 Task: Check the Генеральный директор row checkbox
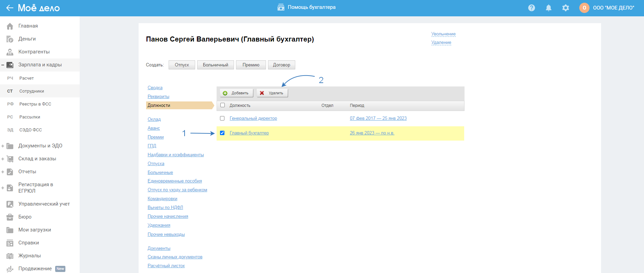pos(222,118)
